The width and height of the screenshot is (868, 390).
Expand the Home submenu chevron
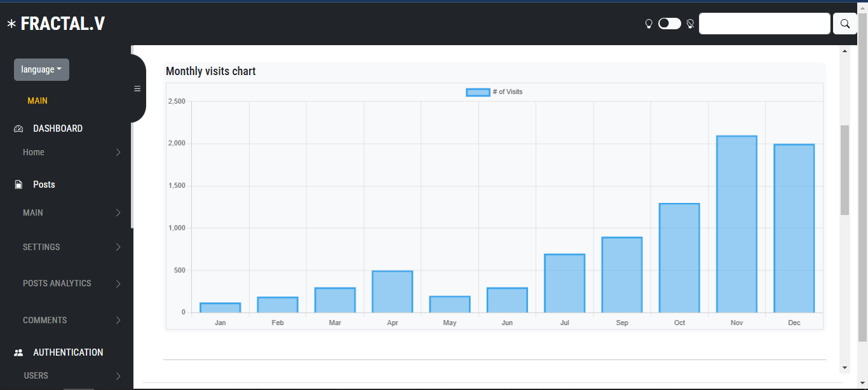tap(118, 153)
